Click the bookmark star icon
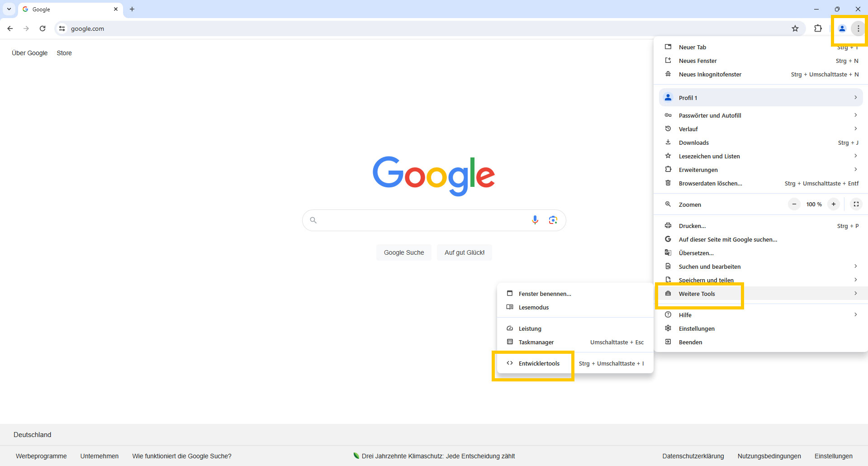The width and height of the screenshot is (868, 466). tap(795, 29)
